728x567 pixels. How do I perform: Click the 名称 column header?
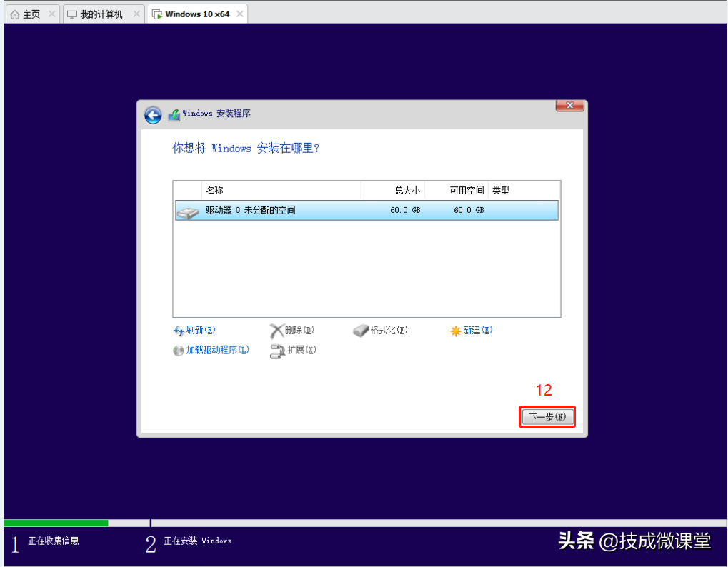(x=281, y=190)
